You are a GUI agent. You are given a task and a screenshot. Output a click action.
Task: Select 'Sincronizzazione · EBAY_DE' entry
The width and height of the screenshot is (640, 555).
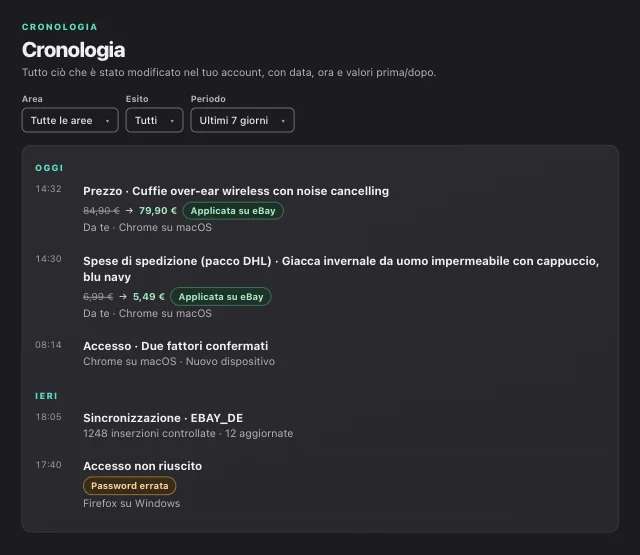(x=163, y=418)
